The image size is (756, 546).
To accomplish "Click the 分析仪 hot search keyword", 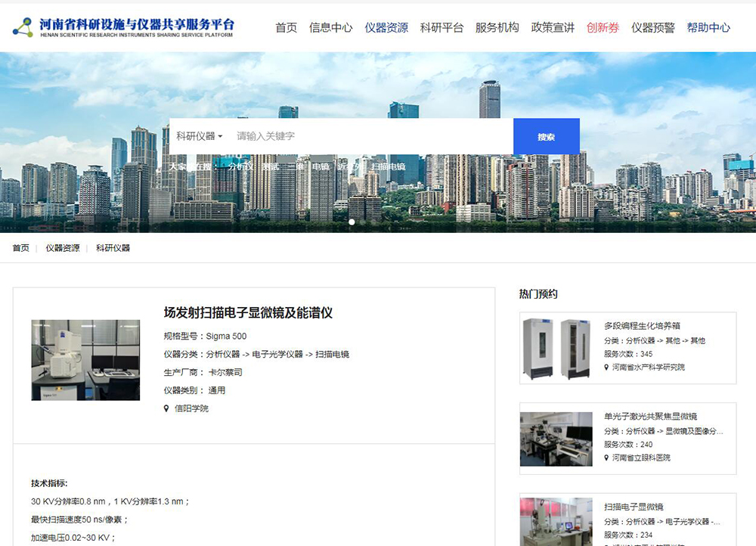I will (241, 167).
